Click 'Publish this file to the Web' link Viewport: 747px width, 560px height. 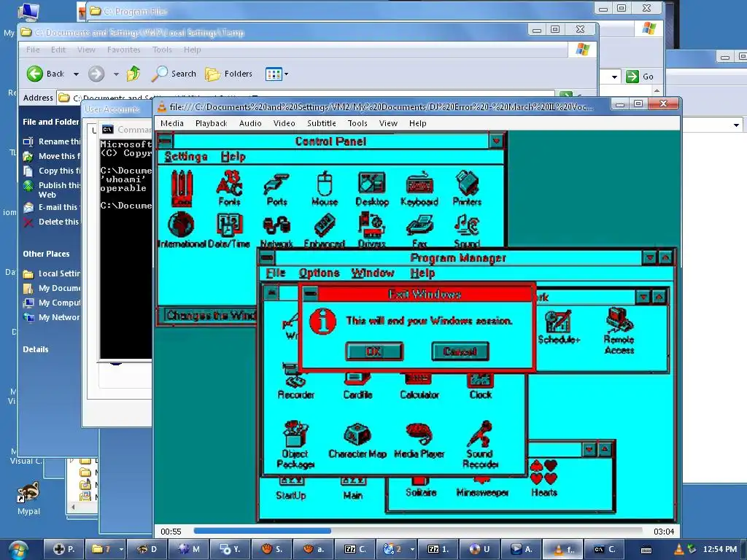(x=52, y=190)
